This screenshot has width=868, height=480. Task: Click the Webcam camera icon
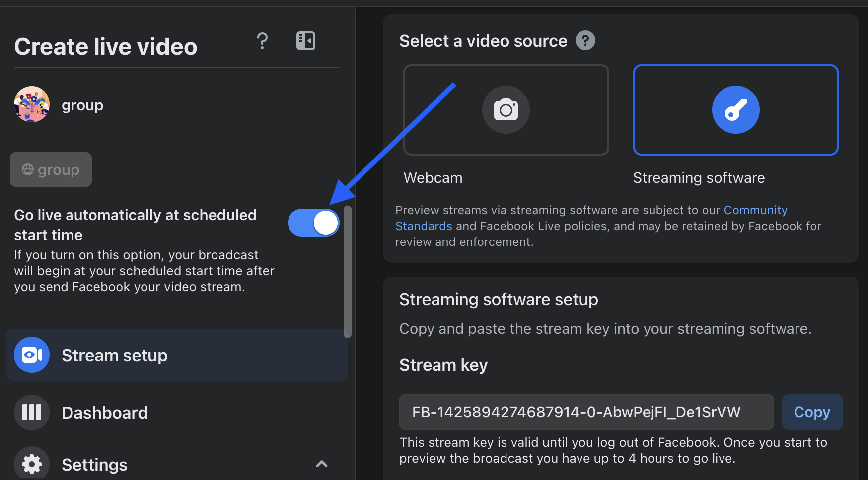(506, 110)
